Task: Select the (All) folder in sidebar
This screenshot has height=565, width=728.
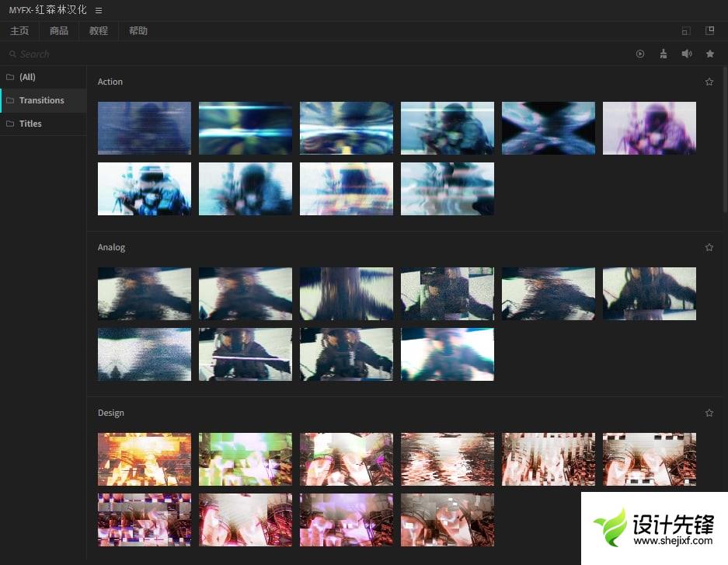Action: (x=27, y=77)
